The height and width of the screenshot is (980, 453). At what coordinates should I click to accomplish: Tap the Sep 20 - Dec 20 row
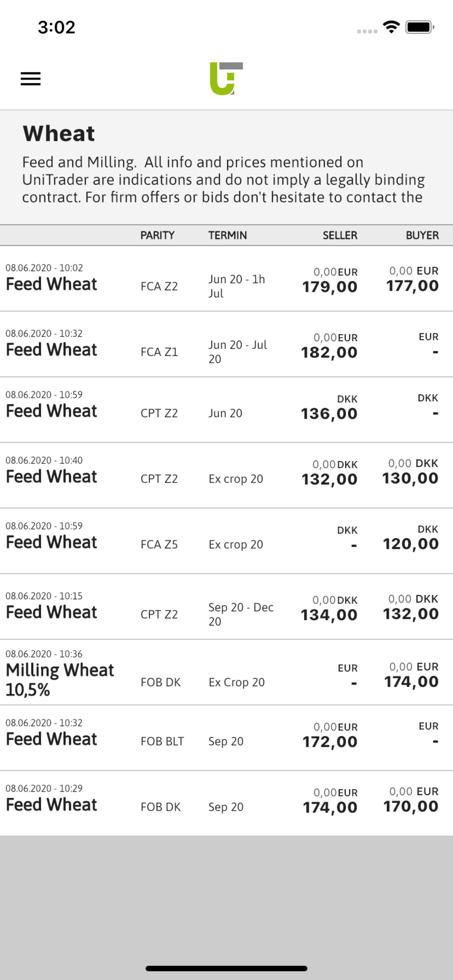click(226, 607)
